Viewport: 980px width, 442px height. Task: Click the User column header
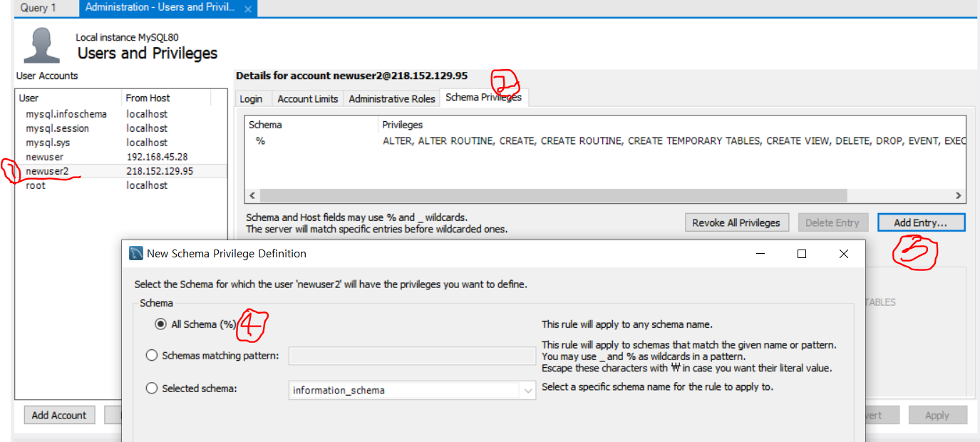point(68,98)
